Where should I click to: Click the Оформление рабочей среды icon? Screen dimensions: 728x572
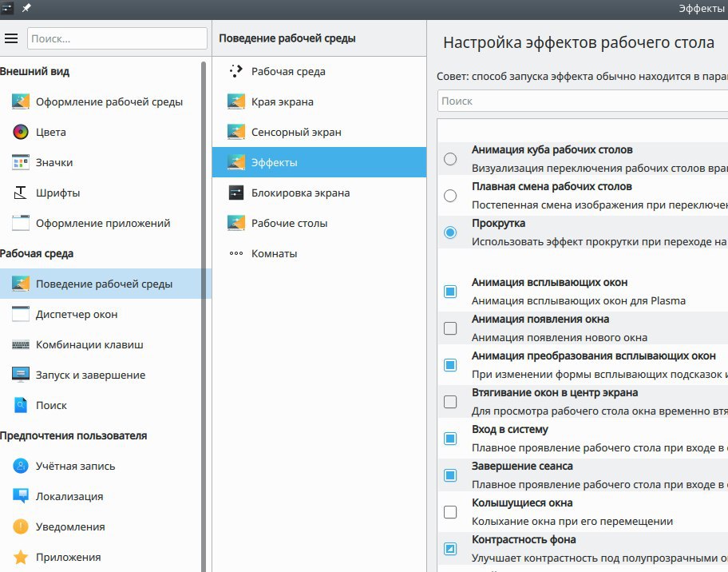[21, 101]
